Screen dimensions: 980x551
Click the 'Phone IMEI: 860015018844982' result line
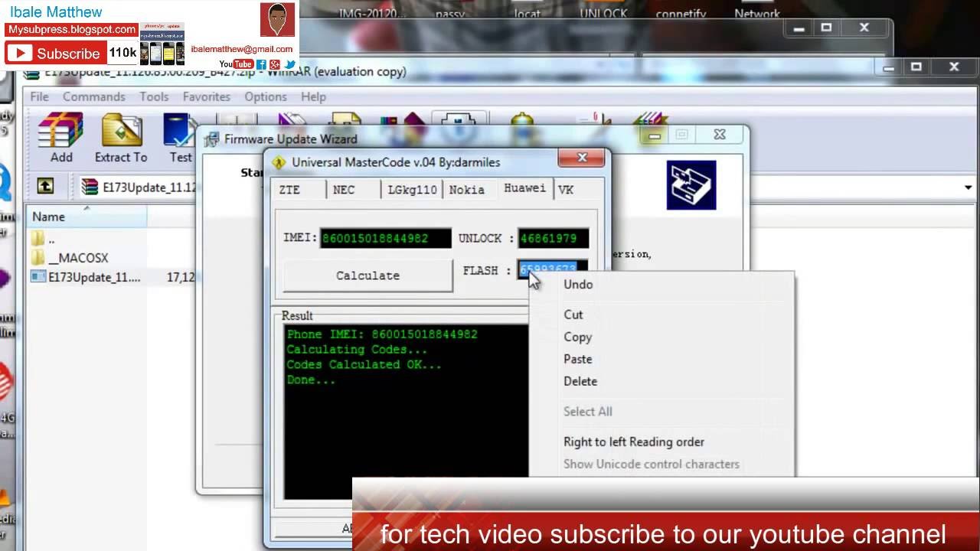coord(382,334)
